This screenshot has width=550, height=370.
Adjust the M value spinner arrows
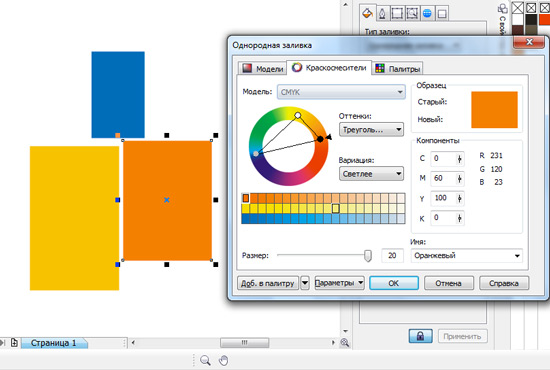(460, 179)
